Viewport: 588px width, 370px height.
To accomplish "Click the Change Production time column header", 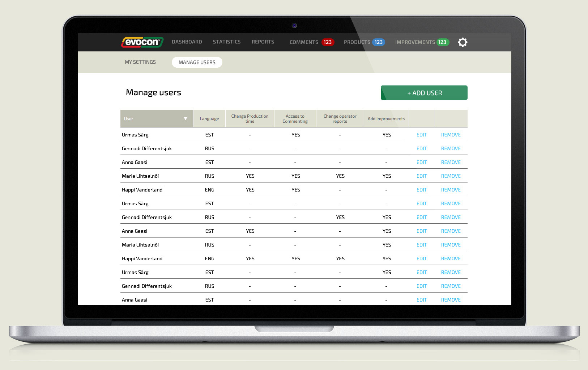I will coord(250,119).
